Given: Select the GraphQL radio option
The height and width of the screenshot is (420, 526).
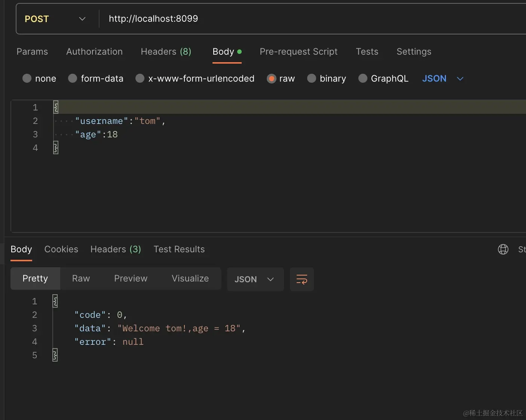Looking at the screenshot, I should (363, 79).
